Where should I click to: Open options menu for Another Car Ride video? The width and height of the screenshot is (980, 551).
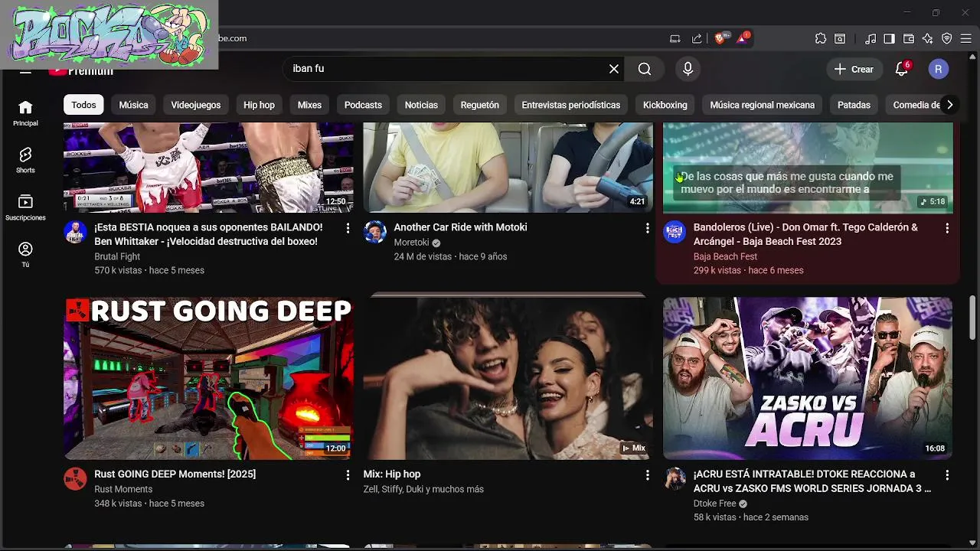[648, 228]
